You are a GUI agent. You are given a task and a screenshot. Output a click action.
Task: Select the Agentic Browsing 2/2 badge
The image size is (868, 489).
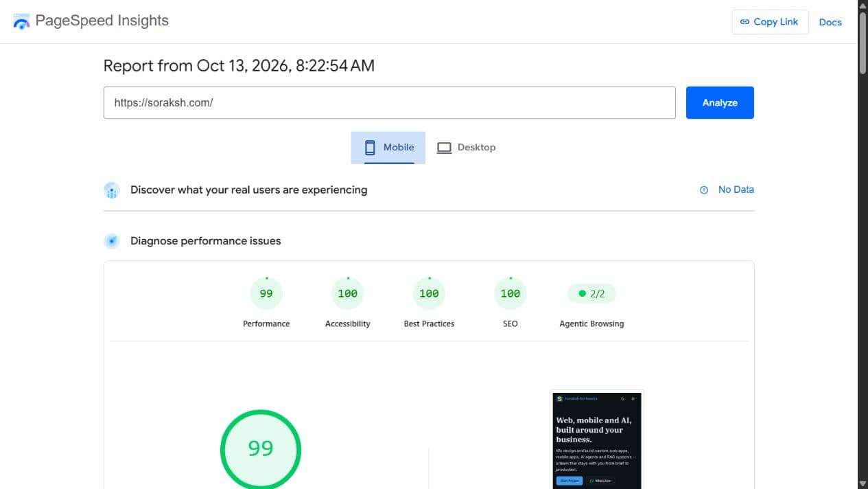tap(591, 293)
